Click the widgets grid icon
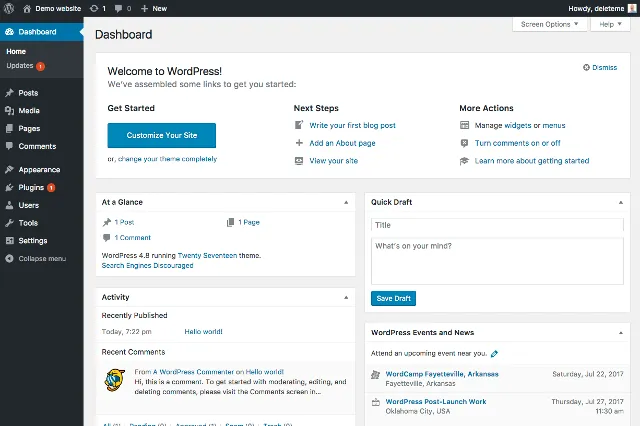The width and height of the screenshot is (640, 426). [x=464, y=125]
